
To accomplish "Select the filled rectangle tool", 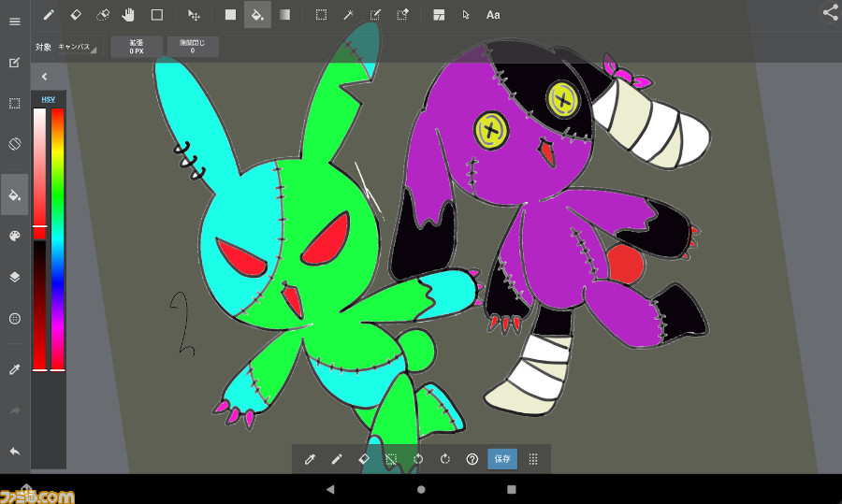I will [x=230, y=15].
